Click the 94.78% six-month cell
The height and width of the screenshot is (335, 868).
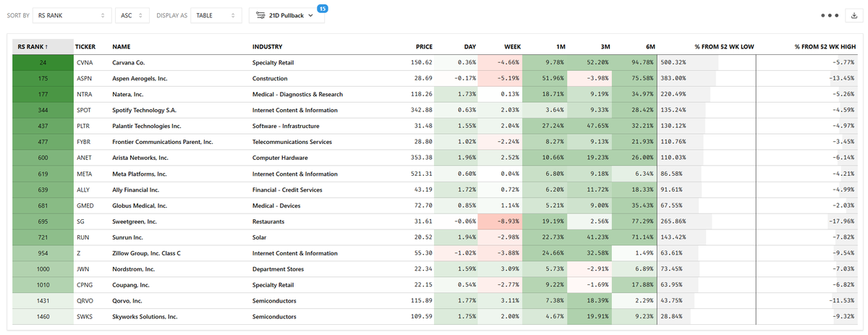coord(634,62)
